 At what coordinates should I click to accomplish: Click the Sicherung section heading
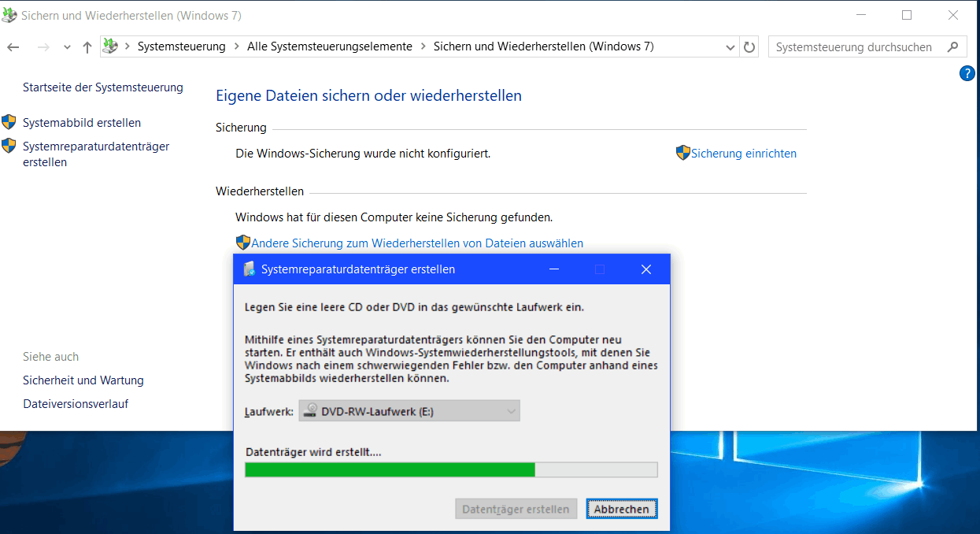click(x=241, y=128)
